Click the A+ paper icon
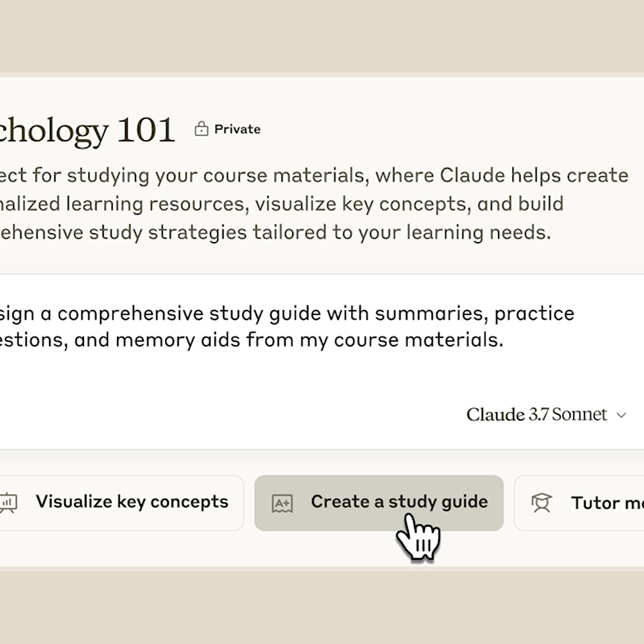Viewport: 644px width, 644px height. [282, 503]
